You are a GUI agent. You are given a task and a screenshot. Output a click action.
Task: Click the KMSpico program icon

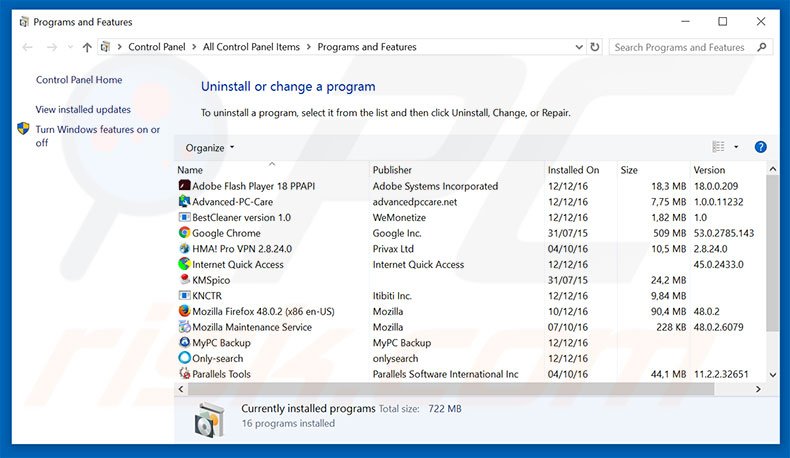[184, 279]
